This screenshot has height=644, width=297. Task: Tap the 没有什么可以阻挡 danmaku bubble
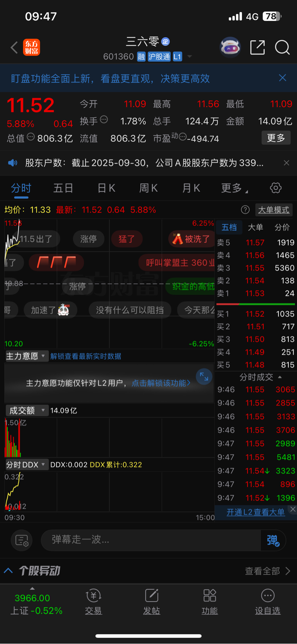[130, 310]
